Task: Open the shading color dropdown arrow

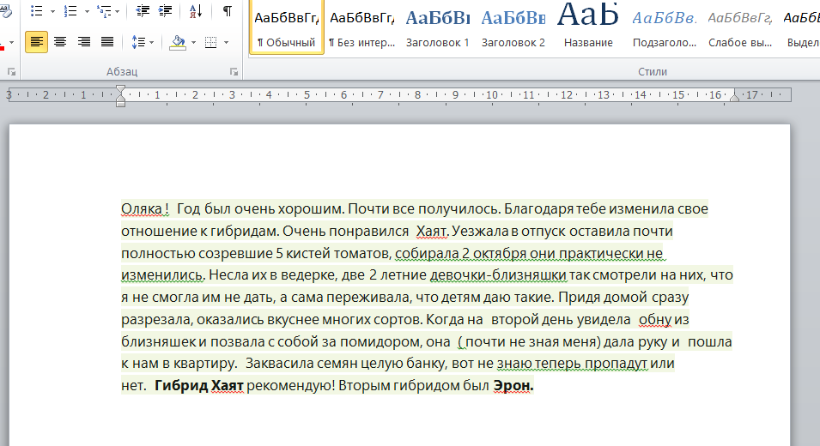Action: point(194,42)
